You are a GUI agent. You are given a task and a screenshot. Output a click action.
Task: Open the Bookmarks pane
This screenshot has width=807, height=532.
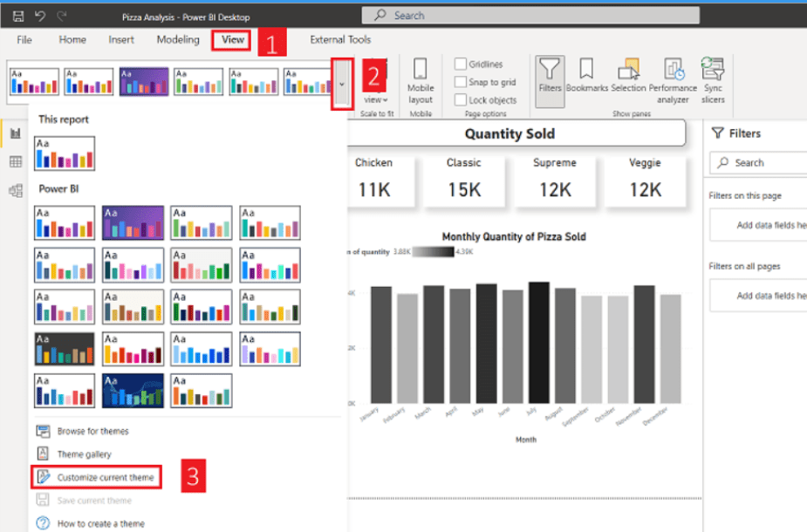click(586, 77)
